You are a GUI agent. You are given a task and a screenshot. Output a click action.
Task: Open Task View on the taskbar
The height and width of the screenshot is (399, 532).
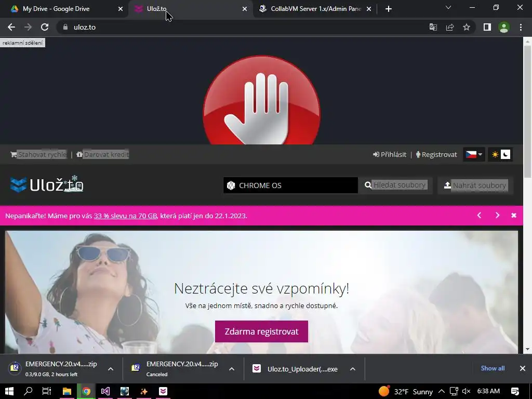coord(46,391)
